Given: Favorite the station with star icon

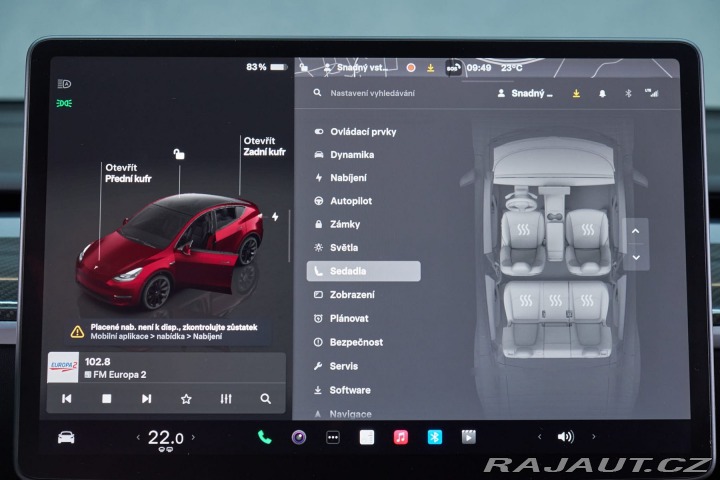Looking at the screenshot, I should click(186, 399).
